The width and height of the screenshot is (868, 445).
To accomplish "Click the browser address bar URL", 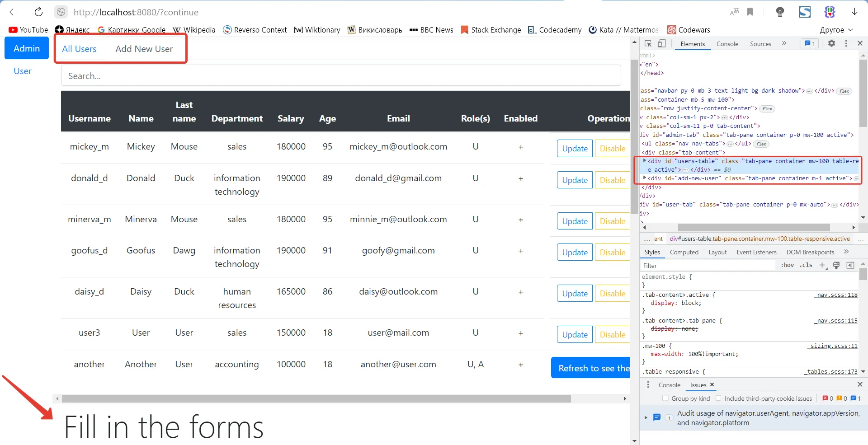I will [136, 12].
